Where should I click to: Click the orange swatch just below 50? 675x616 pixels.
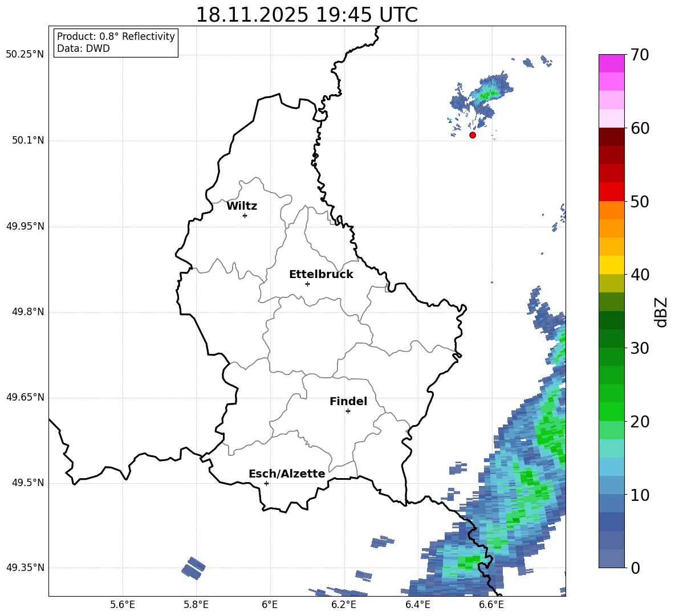pyautogui.click(x=611, y=210)
